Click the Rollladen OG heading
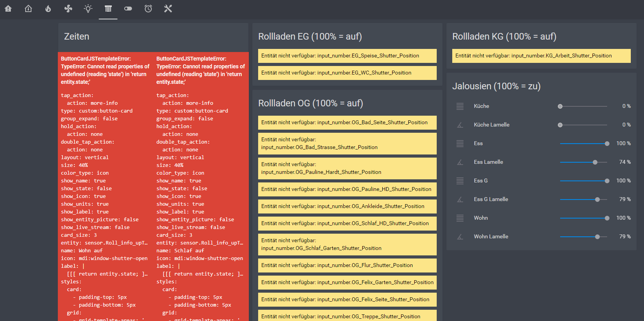Viewport: 644px width, 321px height. 311,103
